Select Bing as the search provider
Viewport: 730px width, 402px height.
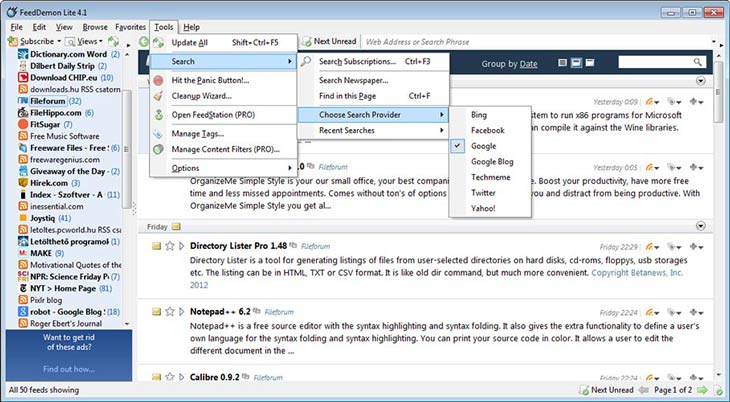click(480, 115)
